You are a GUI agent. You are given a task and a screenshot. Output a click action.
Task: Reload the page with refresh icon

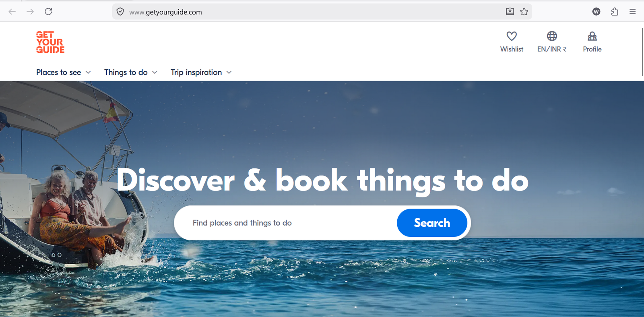coord(48,12)
